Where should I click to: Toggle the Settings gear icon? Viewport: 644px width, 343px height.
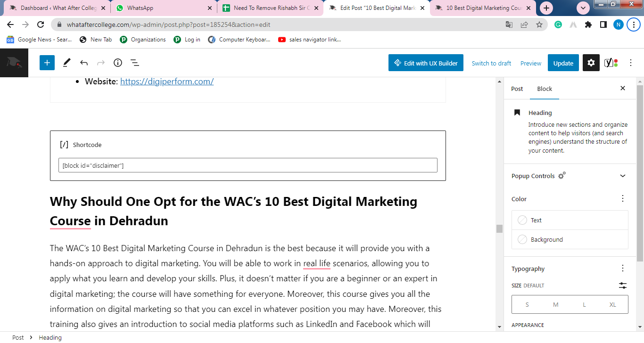pos(591,63)
